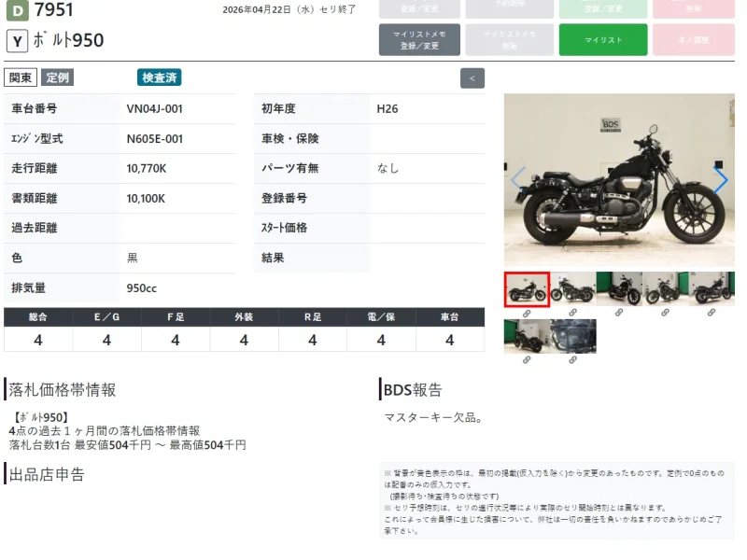
Task: Click the F足 score header
Action: point(176,317)
